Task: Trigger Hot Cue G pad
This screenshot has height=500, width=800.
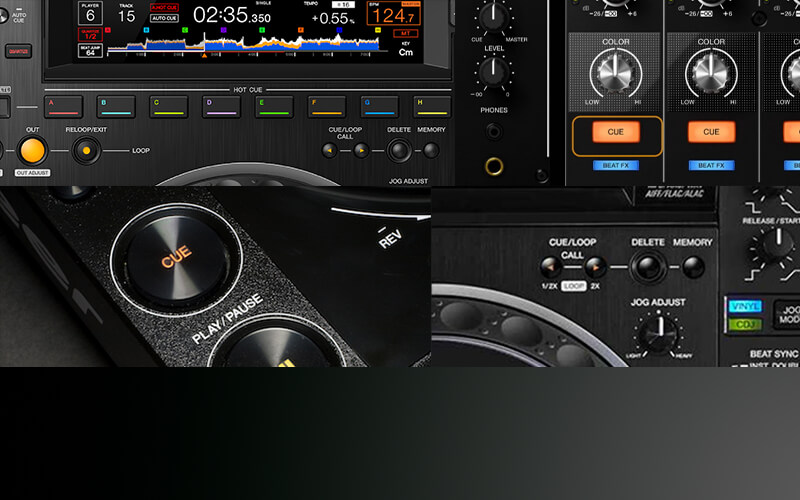Action: click(x=380, y=107)
